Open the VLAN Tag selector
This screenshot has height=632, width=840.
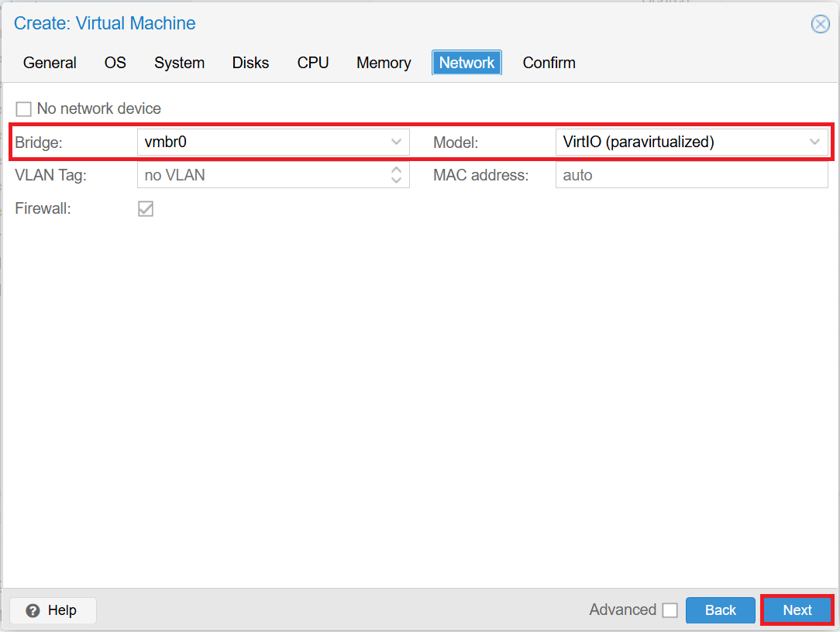tap(263, 175)
